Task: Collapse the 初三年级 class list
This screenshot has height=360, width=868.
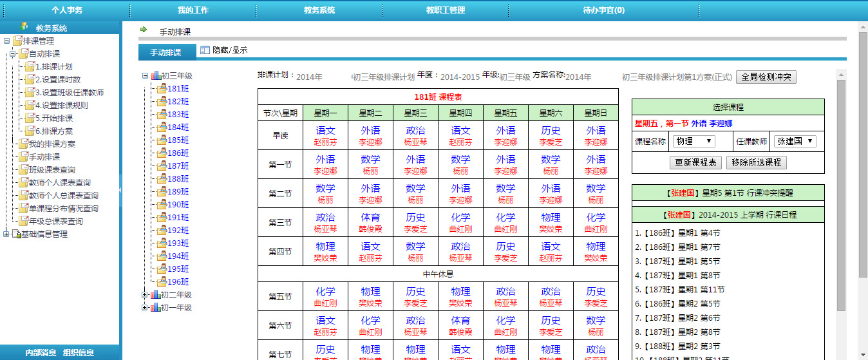Action: point(145,76)
